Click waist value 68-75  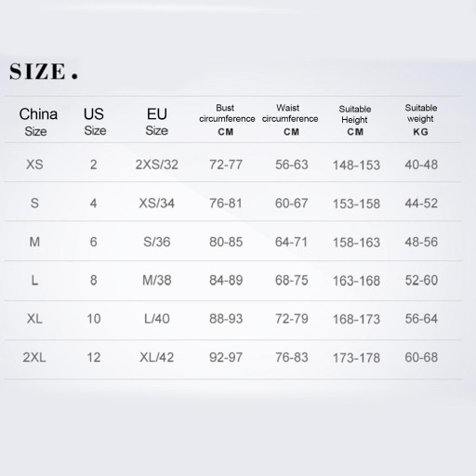pos(291,280)
